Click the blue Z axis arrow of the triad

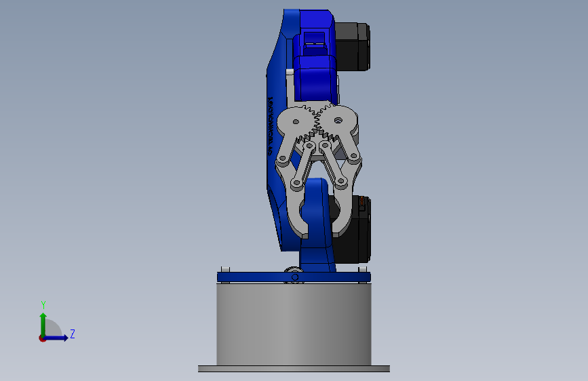[x=57, y=338]
